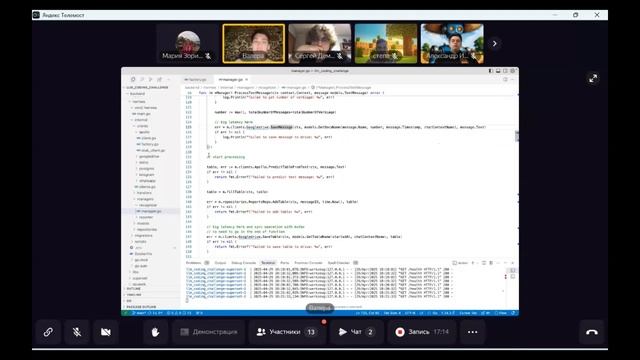Open the more options ellipsis menu
This screenshot has height=360, width=640.
tap(473, 332)
